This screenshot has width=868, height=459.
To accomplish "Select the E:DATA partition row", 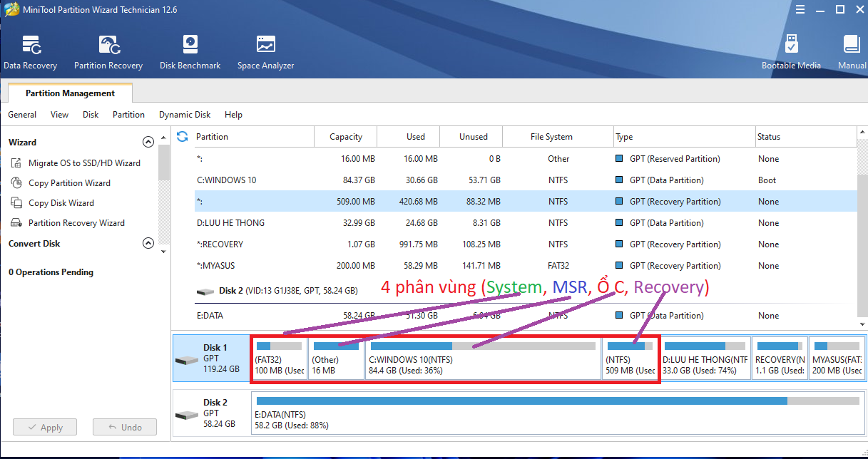I will (525, 316).
